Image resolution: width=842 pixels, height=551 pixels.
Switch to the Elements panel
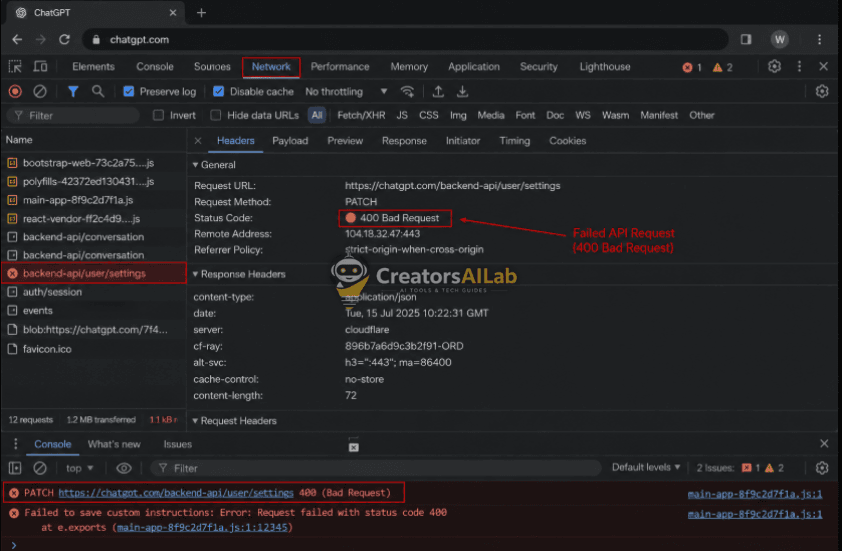(93, 67)
